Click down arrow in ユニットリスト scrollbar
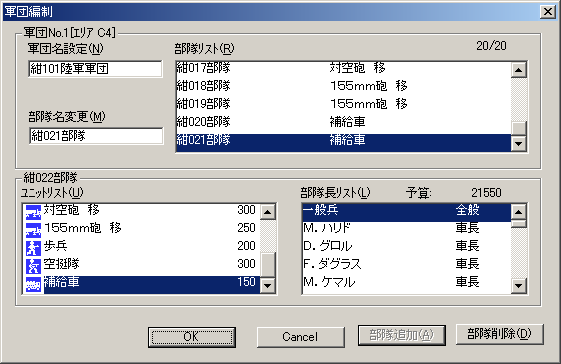The height and width of the screenshot is (364, 561). click(268, 286)
